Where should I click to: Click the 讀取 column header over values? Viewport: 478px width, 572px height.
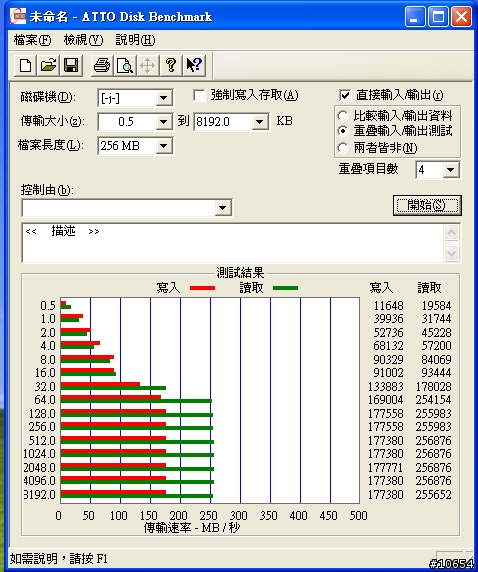[429, 288]
